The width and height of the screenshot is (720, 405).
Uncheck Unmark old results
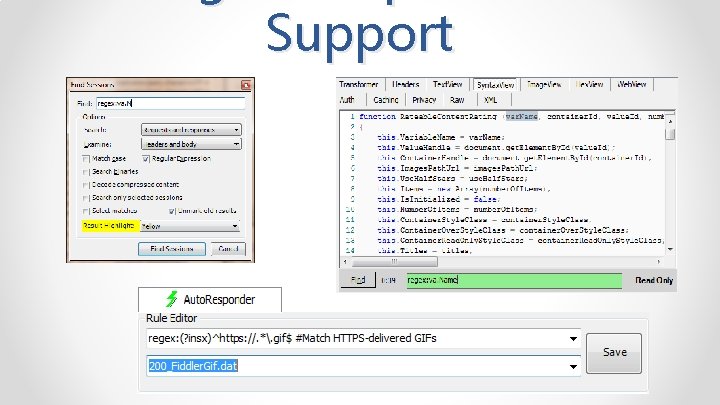tap(172, 211)
